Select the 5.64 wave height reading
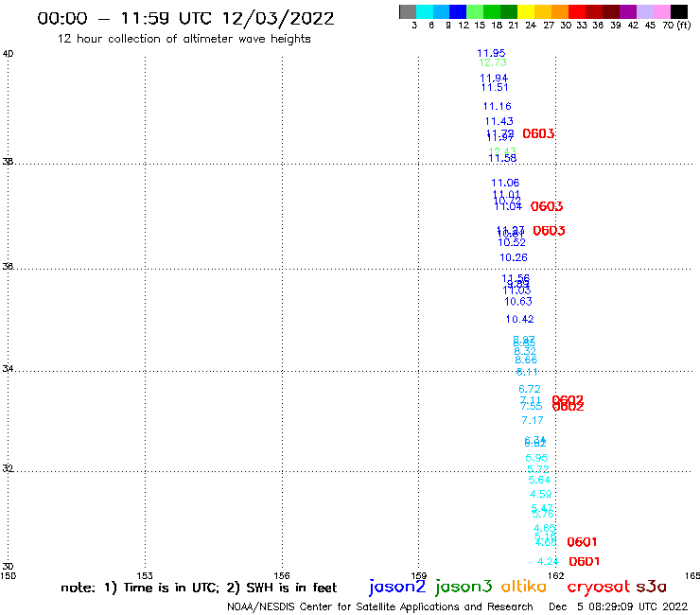This screenshot has height=615, width=700. click(539, 480)
